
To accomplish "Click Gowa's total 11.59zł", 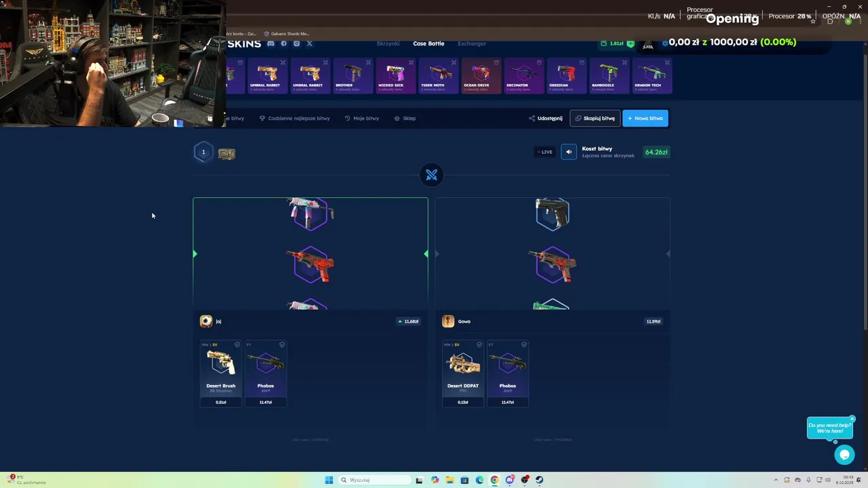I will [653, 321].
